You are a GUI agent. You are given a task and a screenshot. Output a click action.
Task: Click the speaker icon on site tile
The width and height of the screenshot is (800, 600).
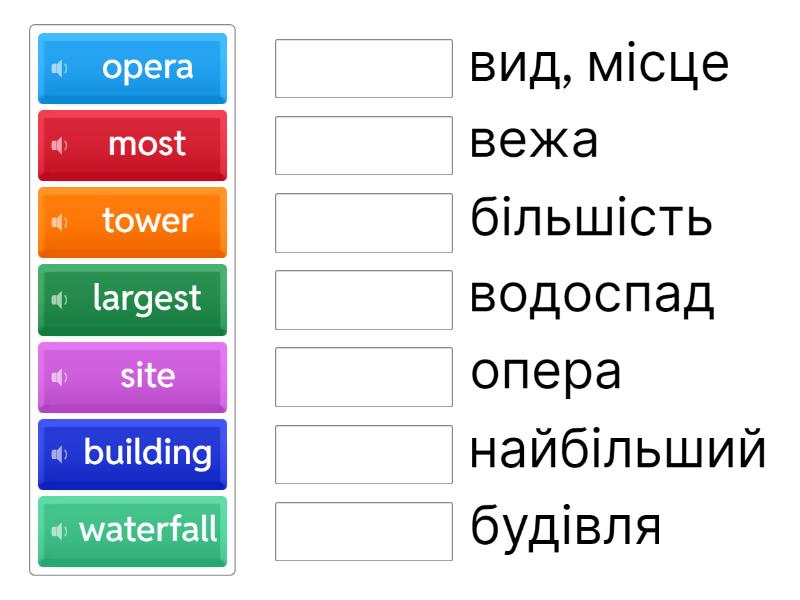point(59,376)
